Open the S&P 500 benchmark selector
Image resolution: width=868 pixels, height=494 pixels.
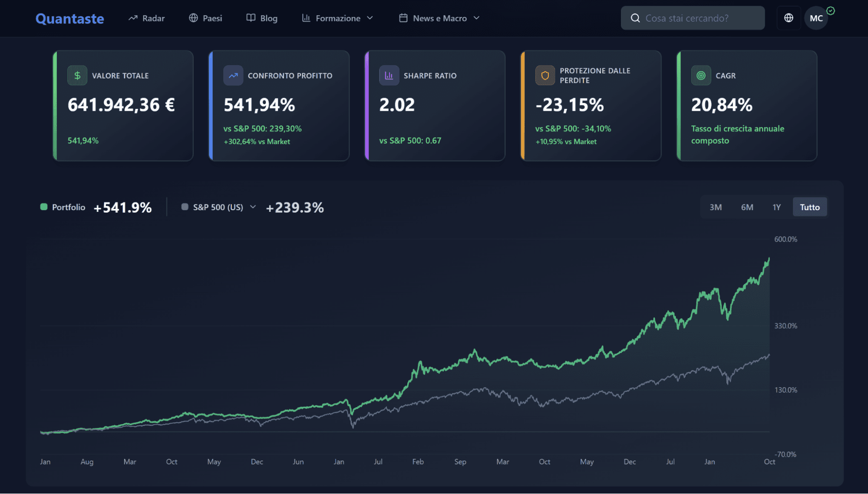point(253,207)
